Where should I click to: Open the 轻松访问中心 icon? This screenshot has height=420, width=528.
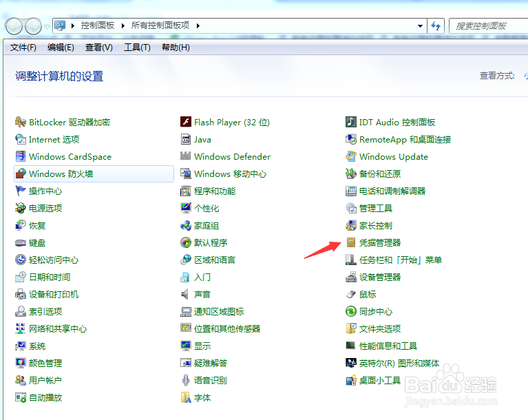pos(21,260)
